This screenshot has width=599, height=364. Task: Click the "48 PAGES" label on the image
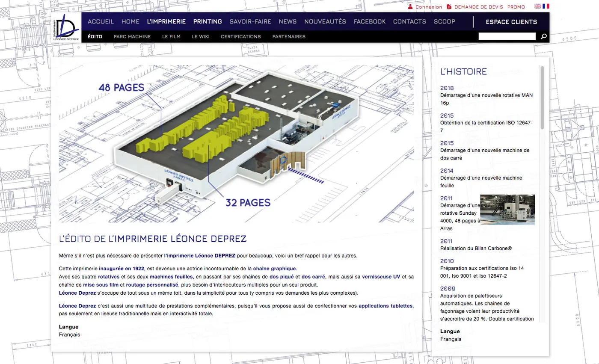[x=122, y=88]
